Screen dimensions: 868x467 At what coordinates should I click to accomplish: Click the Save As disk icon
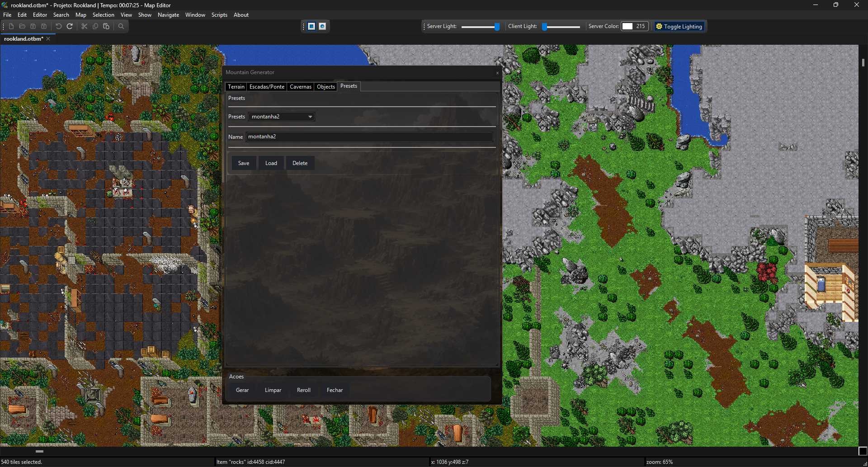44,26
